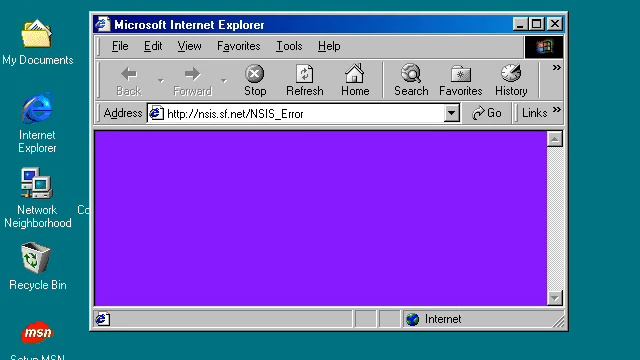
Task: Open the View menu
Action: pos(189,46)
